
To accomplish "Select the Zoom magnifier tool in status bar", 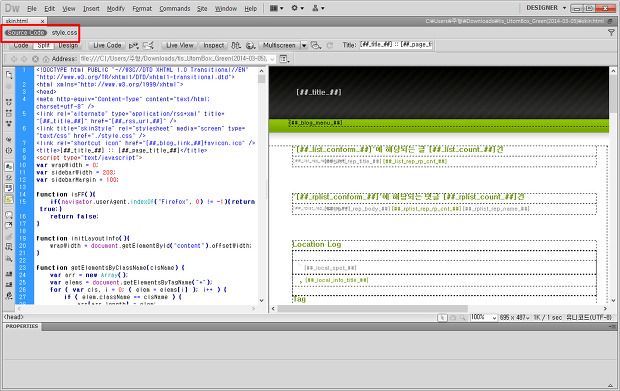I will point(462,317).
